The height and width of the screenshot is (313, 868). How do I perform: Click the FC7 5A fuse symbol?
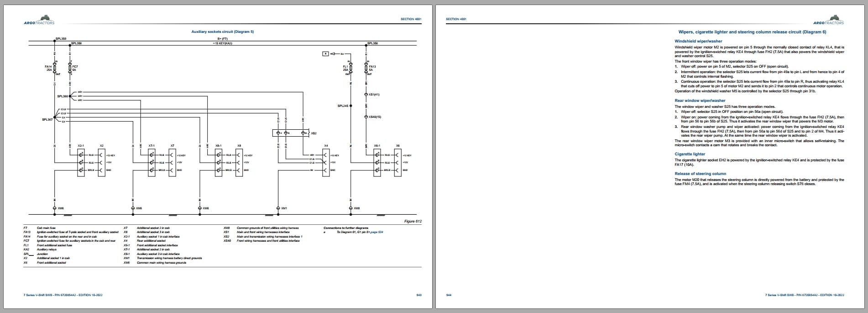point(70,69)
